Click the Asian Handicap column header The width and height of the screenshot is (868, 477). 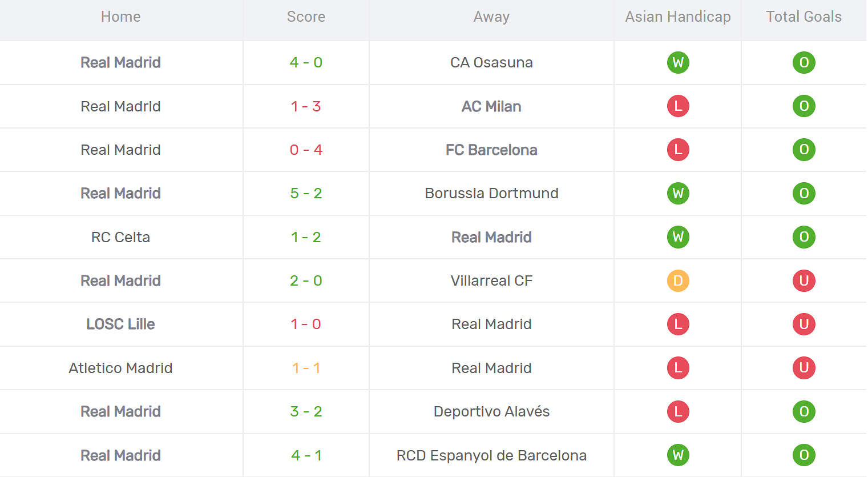[678, 17]
